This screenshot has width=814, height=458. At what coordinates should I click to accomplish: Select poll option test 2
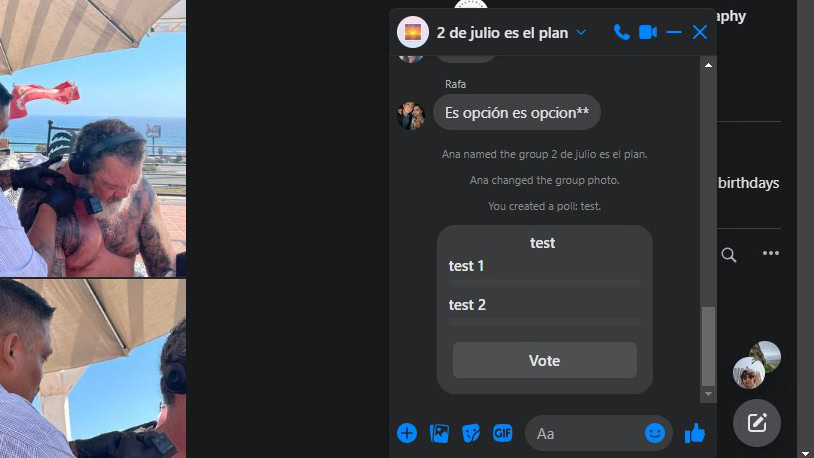(x=545, y=310)
